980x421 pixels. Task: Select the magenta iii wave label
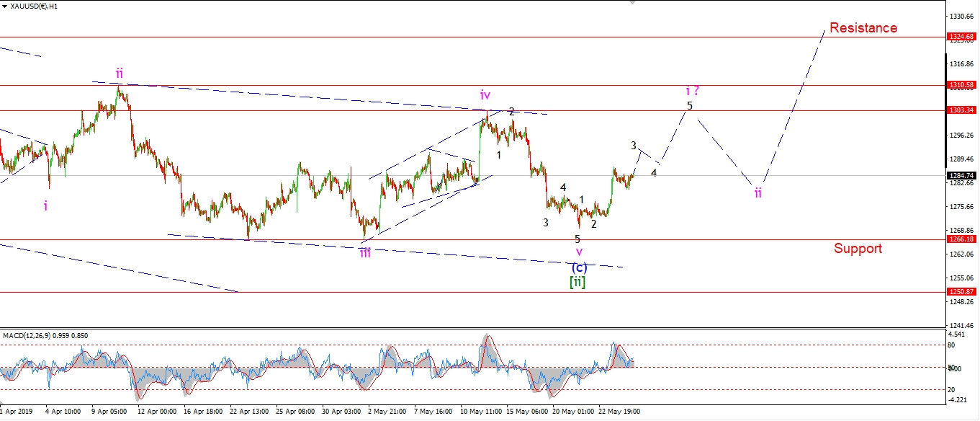pos(366,252)
